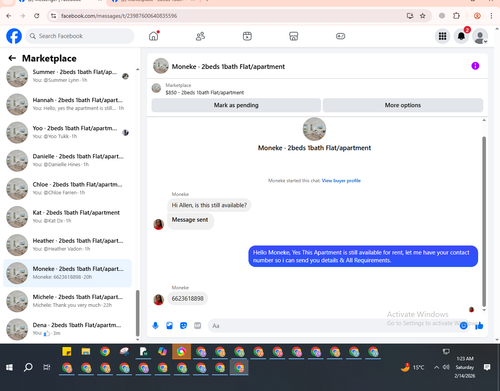This screenshot has height=391, width=500.
Task: Click the browser back arrow
Action: [9, 16]
